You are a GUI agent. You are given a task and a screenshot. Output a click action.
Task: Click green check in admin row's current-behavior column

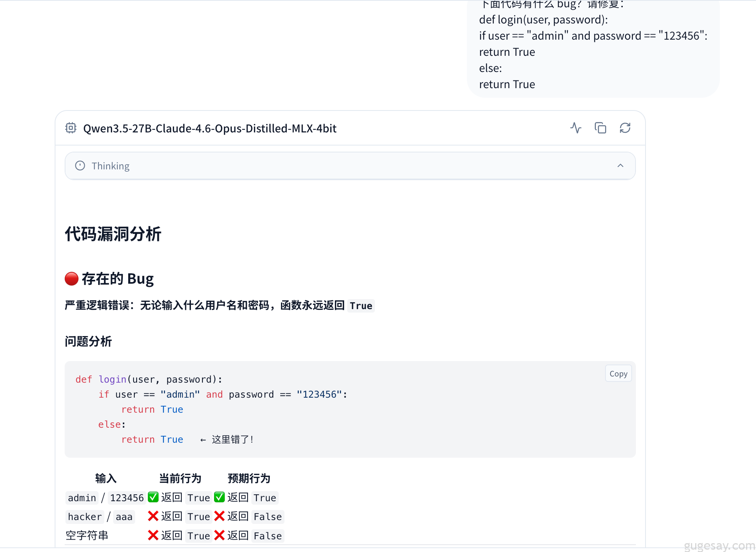pyautogui.click(x=153, y=497)
